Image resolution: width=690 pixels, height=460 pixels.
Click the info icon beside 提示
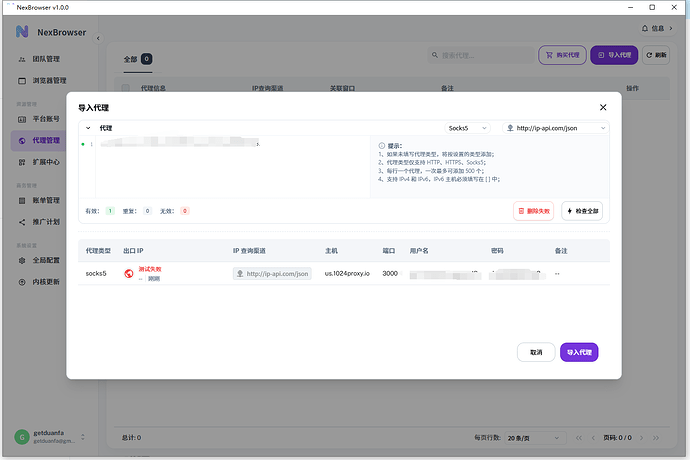pos(382,146)
